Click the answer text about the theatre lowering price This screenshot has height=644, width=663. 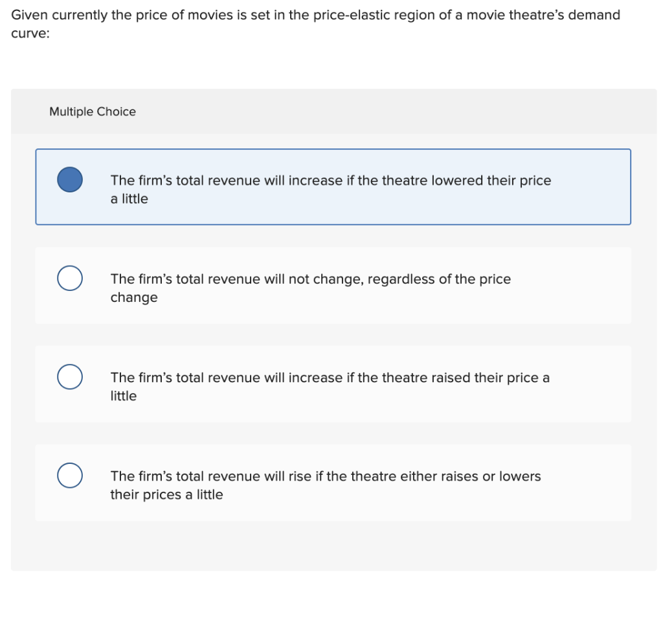tap(331, 189)
